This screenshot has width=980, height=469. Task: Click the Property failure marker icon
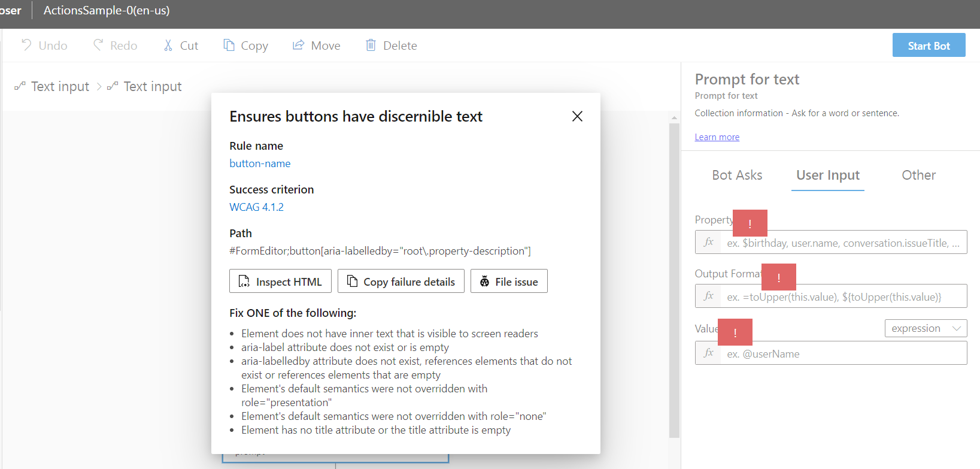click(x=750, y=223)
